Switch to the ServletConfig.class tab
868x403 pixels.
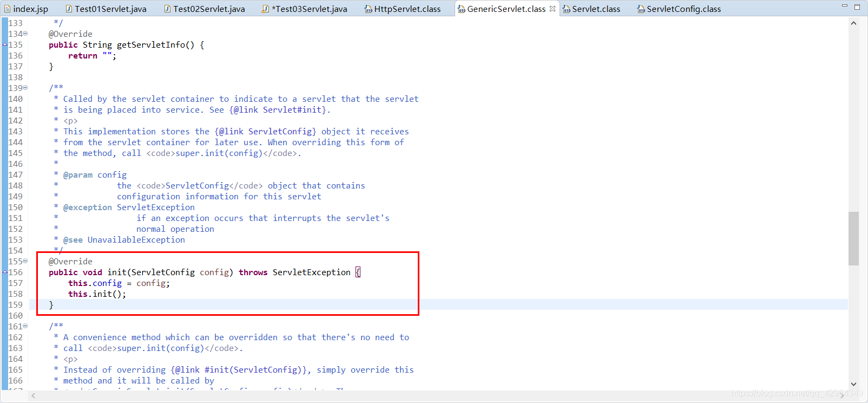[x=680, y=9]
